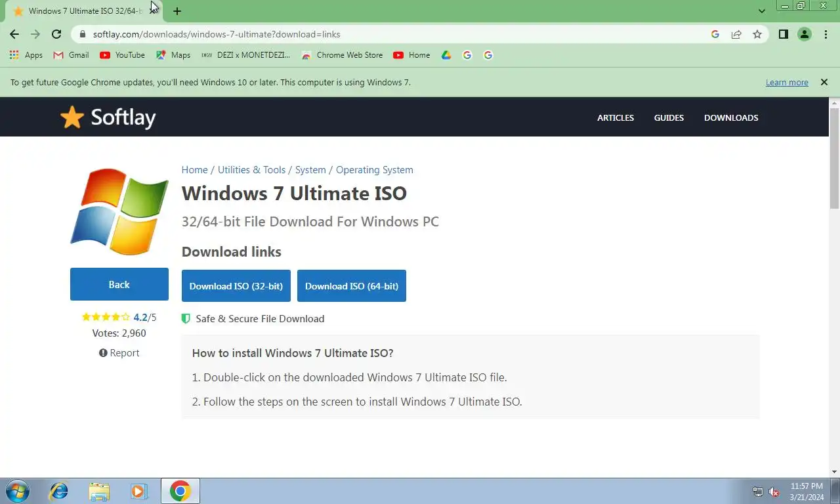Screen dimensions: 840x504
Task: Open DOWNLOADS menu item
Action: [x=731, y=117]
